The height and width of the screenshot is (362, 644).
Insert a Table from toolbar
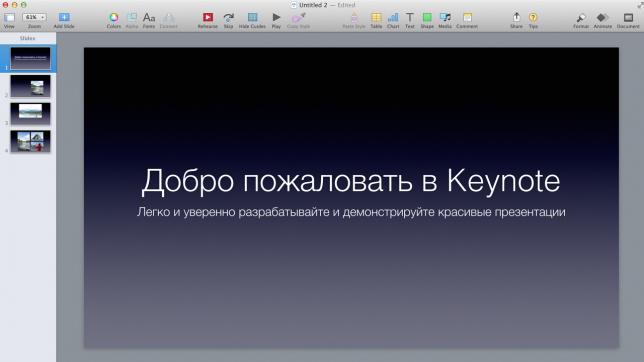[376, 17]
